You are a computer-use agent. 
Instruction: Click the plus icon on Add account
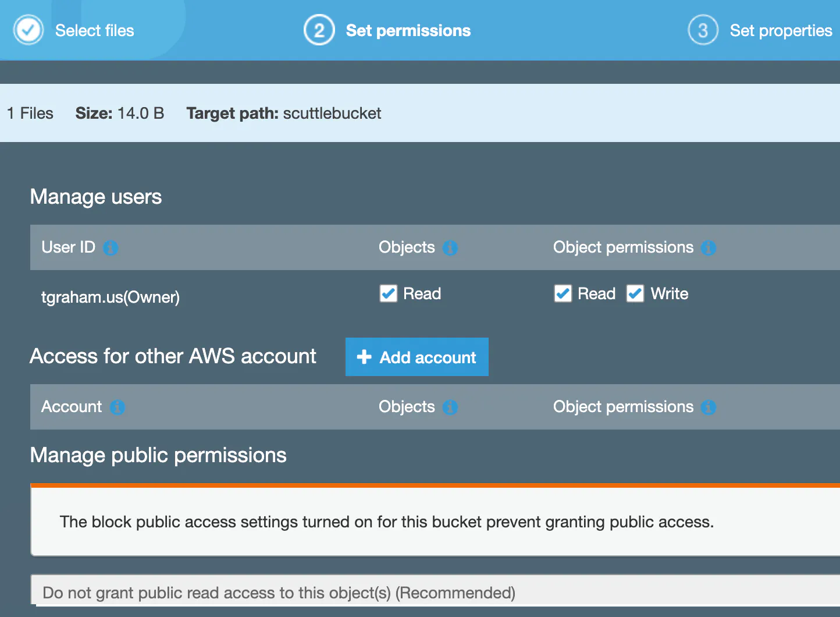point(364,357)
